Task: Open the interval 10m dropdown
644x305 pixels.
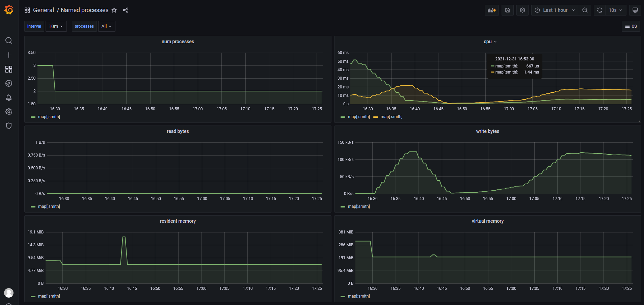Action: pyautogui.click(x=56, y=26)
